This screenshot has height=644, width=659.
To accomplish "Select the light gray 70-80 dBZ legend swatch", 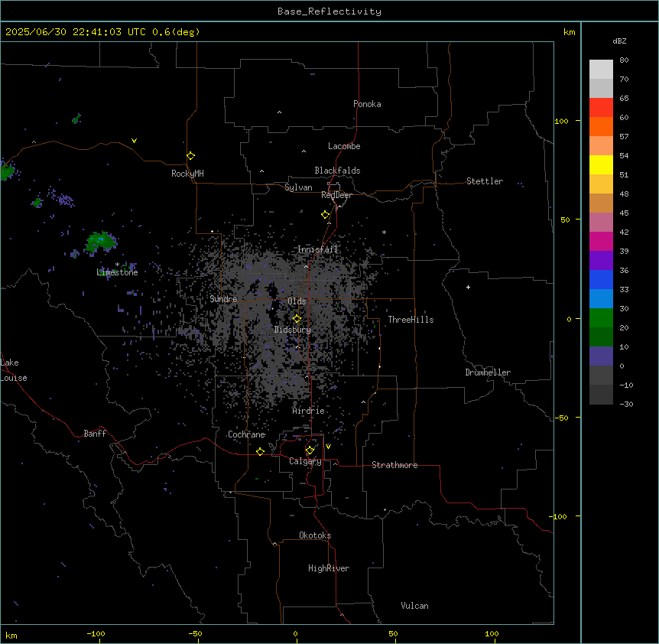I will pos(601,70).
